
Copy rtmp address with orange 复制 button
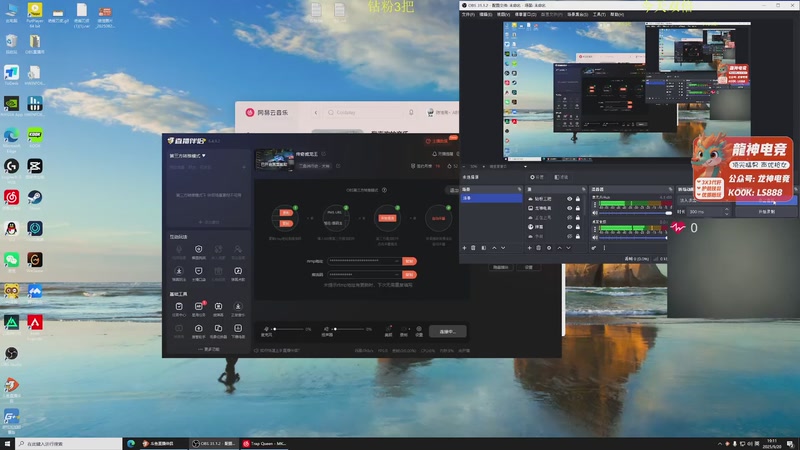[409, 261]
